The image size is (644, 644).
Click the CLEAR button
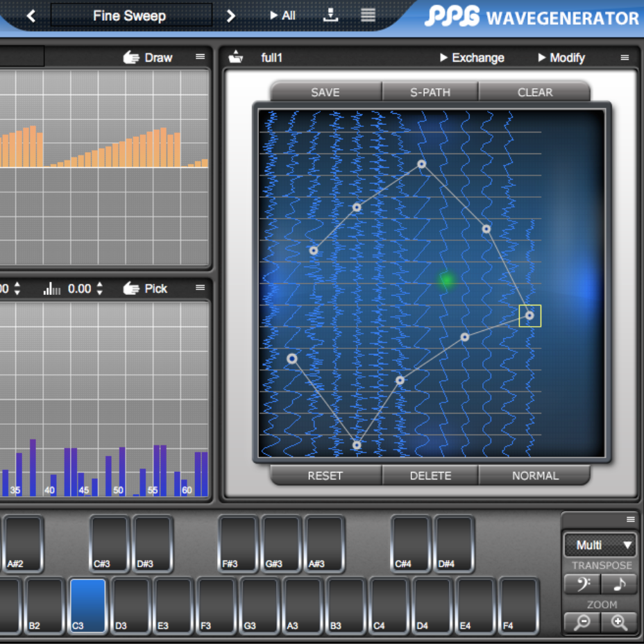click(x=534, y=92)
